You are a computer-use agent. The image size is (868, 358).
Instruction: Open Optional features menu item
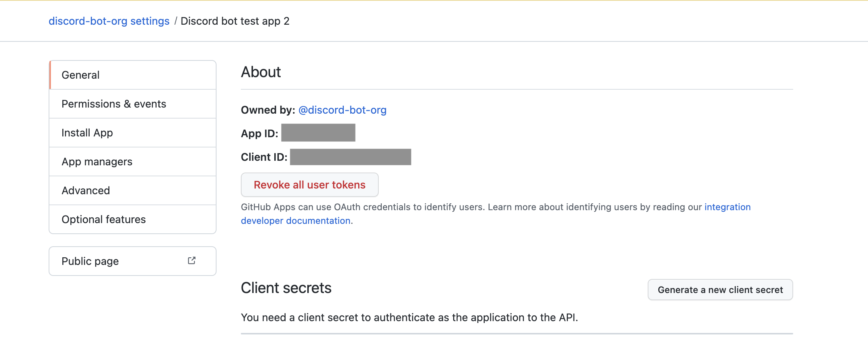point(133,219)
